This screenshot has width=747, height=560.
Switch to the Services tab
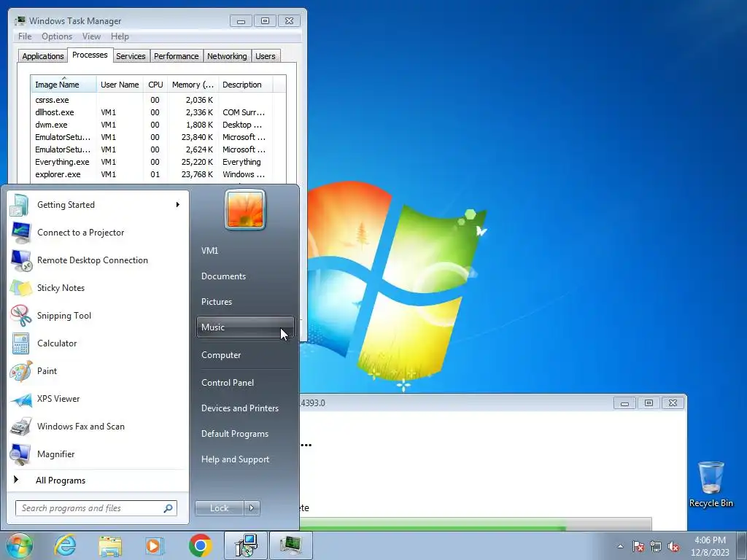pyautogui.click(x=131, y=55)
